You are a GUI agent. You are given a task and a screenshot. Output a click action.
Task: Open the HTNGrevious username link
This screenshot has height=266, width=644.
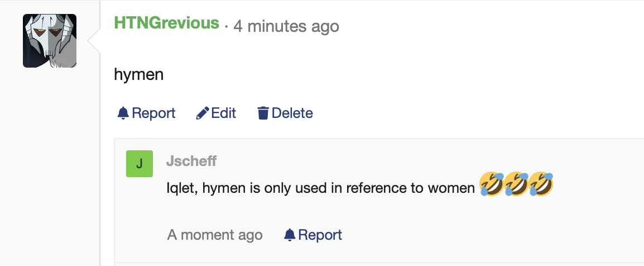point(166,23)
